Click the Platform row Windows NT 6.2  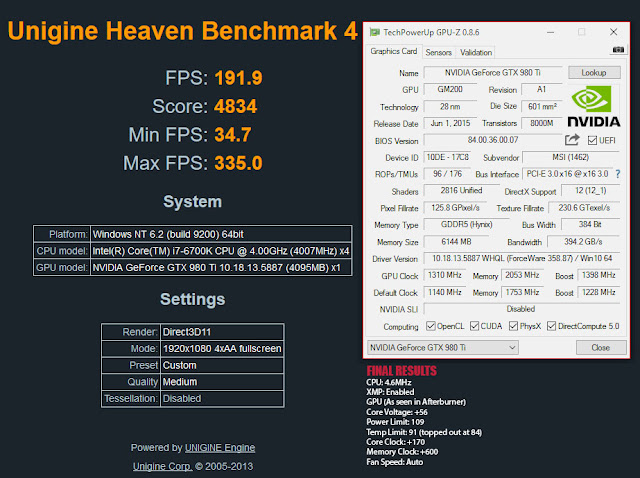193,234
